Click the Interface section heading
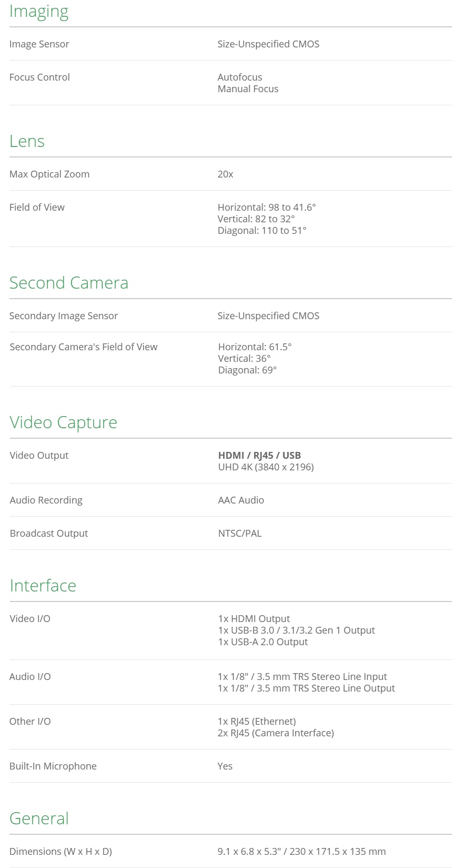452x868 pixels. 43,586
